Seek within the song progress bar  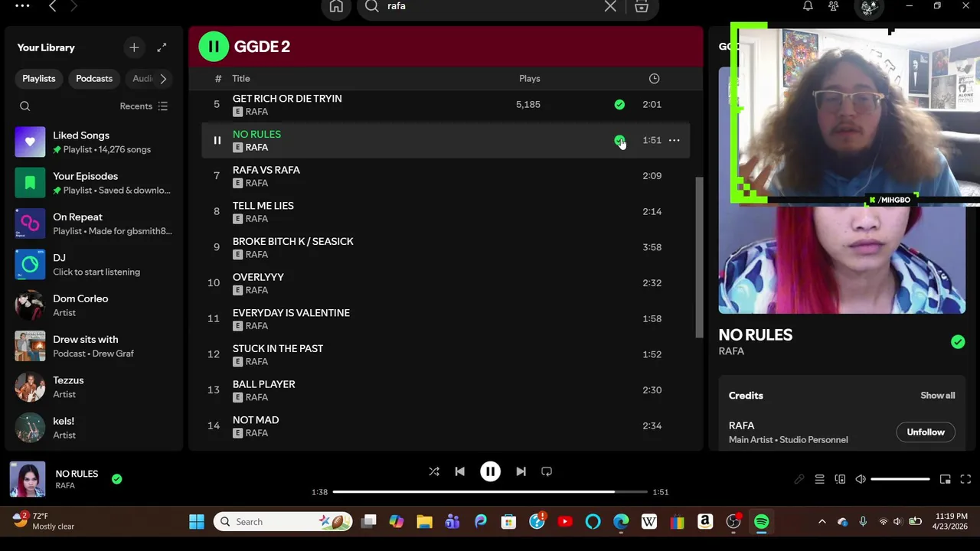click(490, 492)
